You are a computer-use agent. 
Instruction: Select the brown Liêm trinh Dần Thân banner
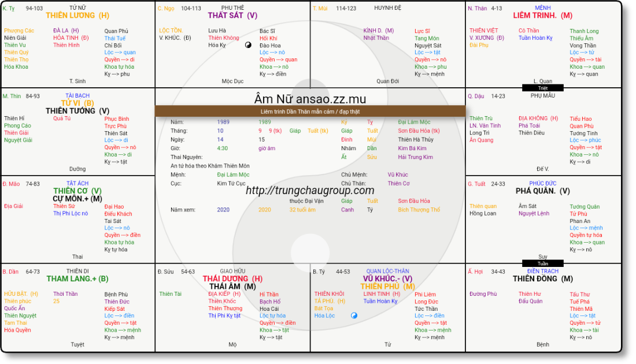click(310, 111)
